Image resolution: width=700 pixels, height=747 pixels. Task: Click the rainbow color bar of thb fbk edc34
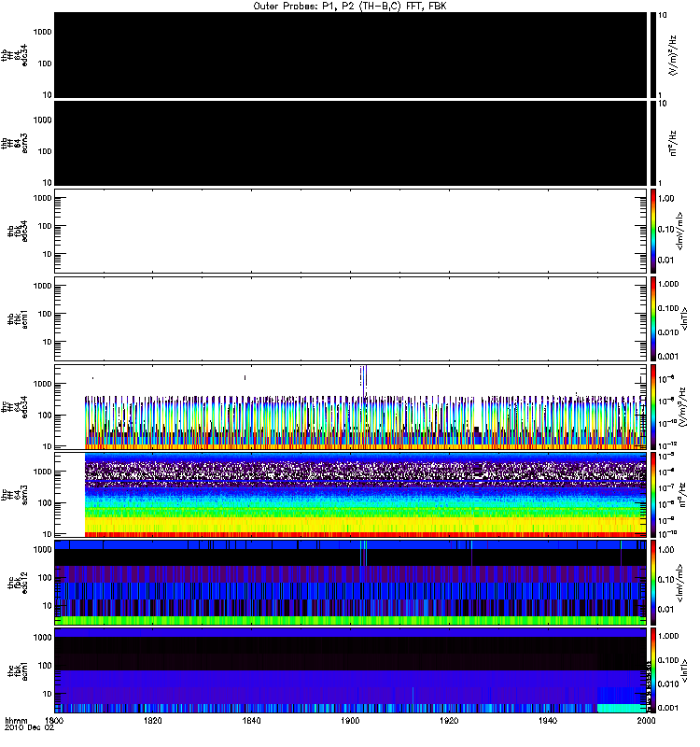point(653,231)
